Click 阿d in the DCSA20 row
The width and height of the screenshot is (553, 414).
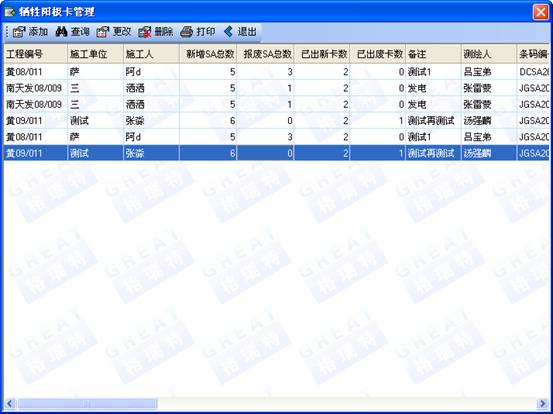152,72
